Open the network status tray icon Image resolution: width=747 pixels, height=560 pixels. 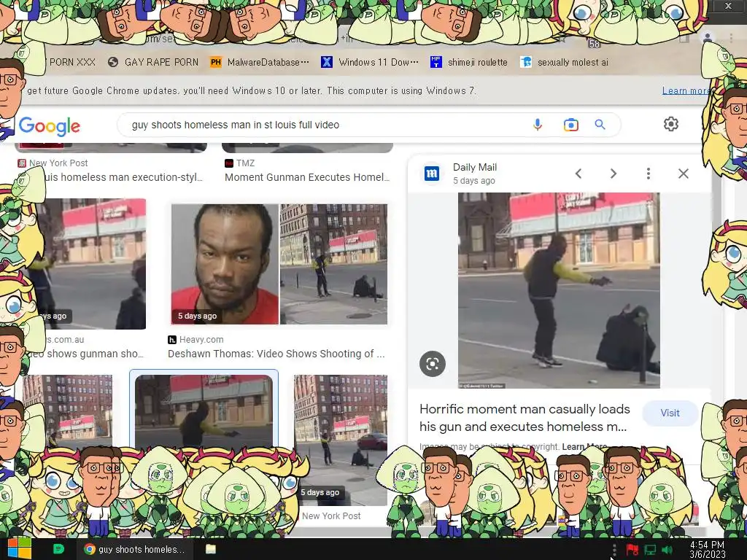tap(650, 550)
